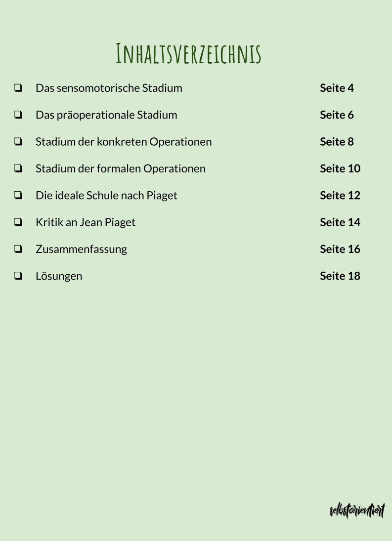Click the Inhaltsverzeichnis heading

click(188, 53)
